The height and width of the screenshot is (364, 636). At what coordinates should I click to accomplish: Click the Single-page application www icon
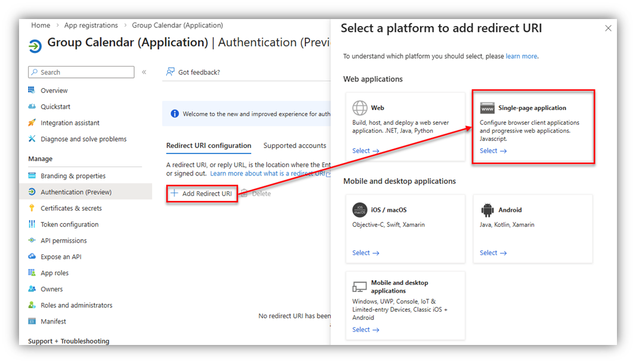coord(487,108)
